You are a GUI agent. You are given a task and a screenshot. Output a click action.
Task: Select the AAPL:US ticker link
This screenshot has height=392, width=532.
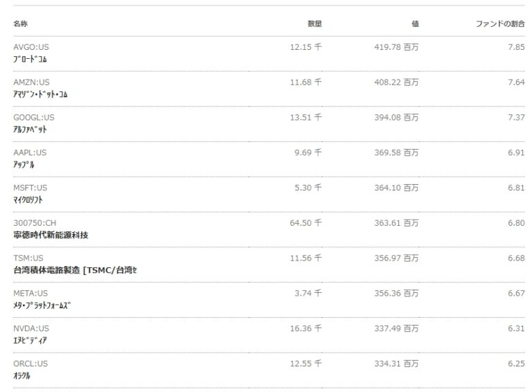30,152
